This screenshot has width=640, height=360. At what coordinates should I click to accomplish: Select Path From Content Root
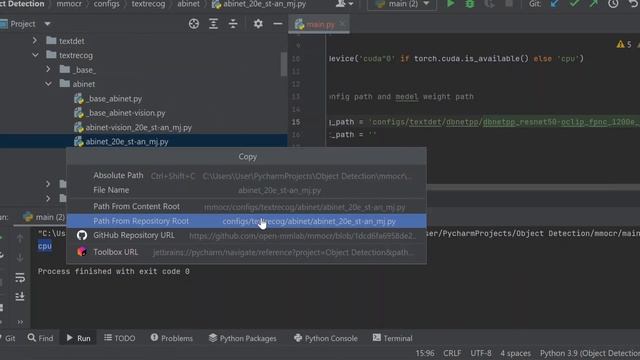point(247,207)
